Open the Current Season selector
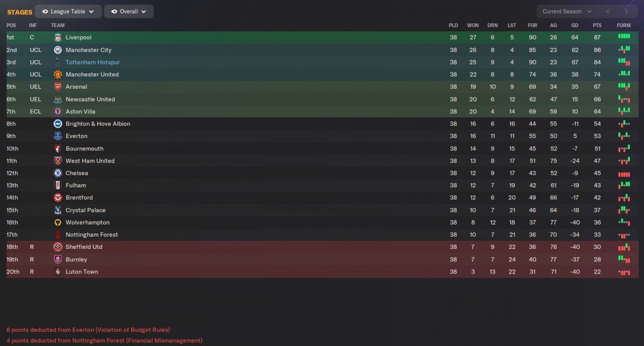 [567, 12]
